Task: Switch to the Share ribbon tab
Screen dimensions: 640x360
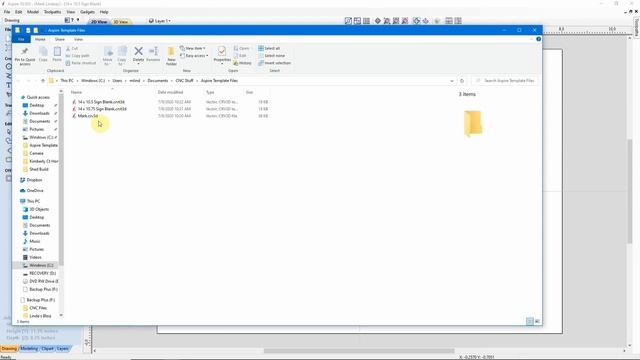Action: click(60, 39)
